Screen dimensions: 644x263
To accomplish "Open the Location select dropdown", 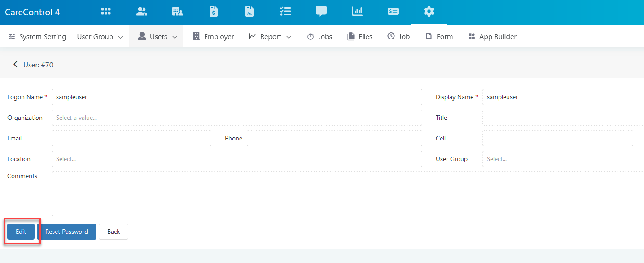I will (237, 159).
